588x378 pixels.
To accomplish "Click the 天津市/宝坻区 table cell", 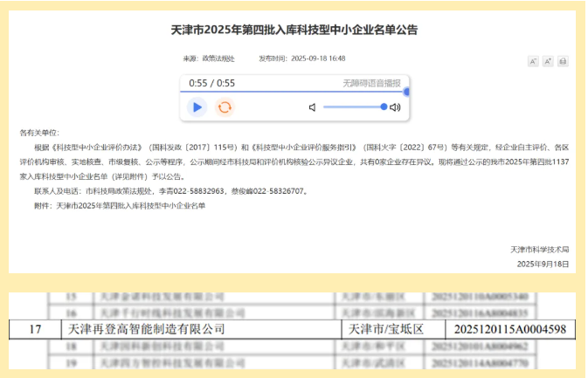I will (385, 329).
